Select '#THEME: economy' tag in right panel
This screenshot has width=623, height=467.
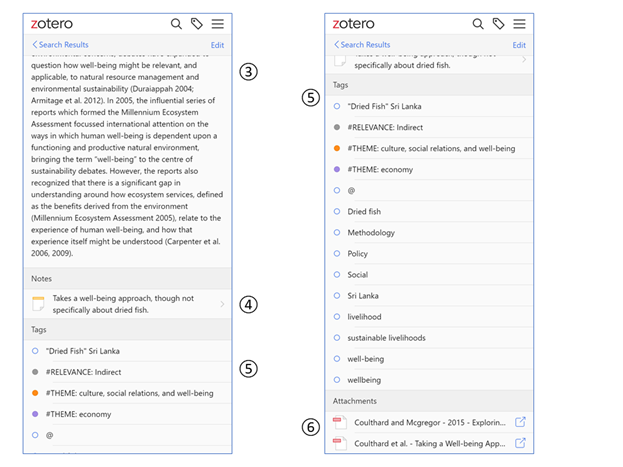380,169
